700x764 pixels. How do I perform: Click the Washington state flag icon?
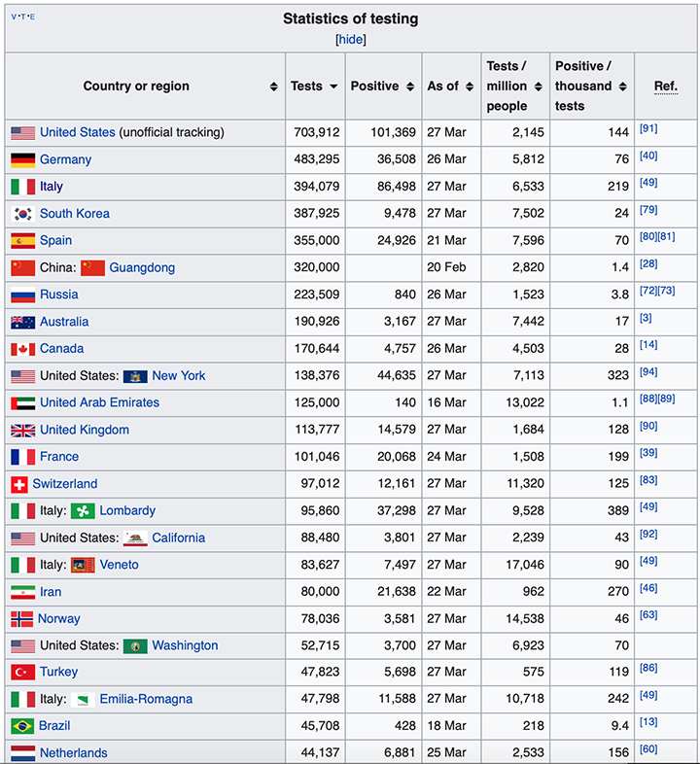[x=135, y=646]
